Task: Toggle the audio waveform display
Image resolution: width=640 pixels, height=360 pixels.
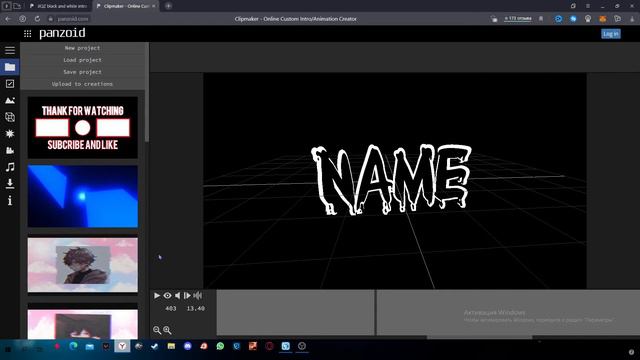Action: tap(198, 296)
